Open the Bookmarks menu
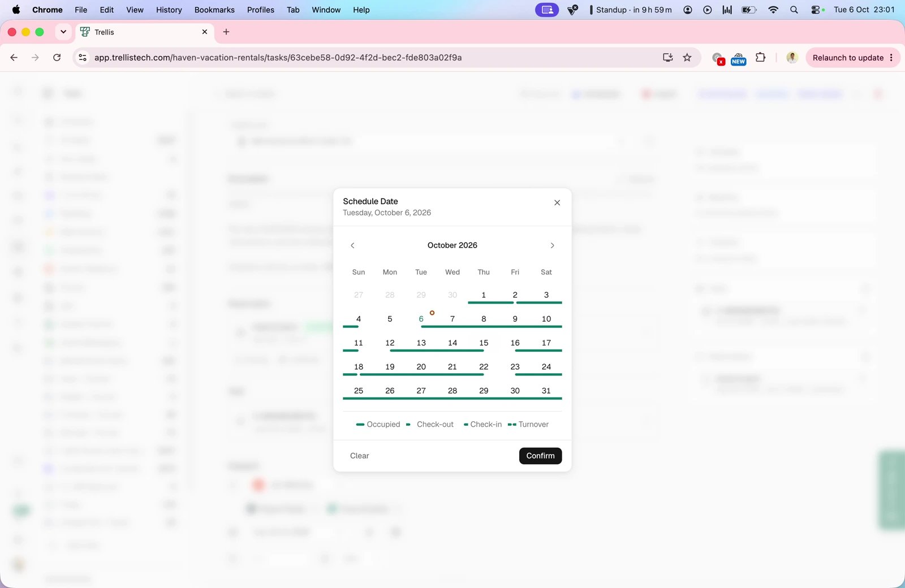 click(x=214, y=10)
